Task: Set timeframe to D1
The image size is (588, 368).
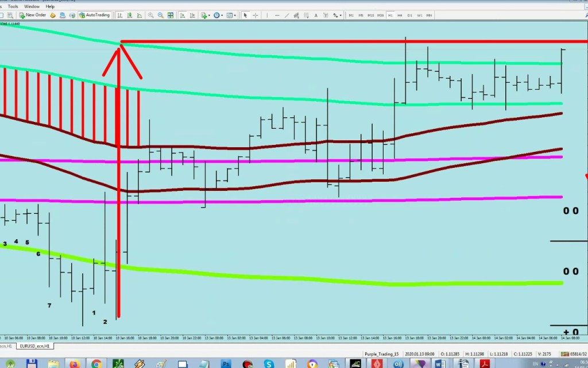Action: 410,16
